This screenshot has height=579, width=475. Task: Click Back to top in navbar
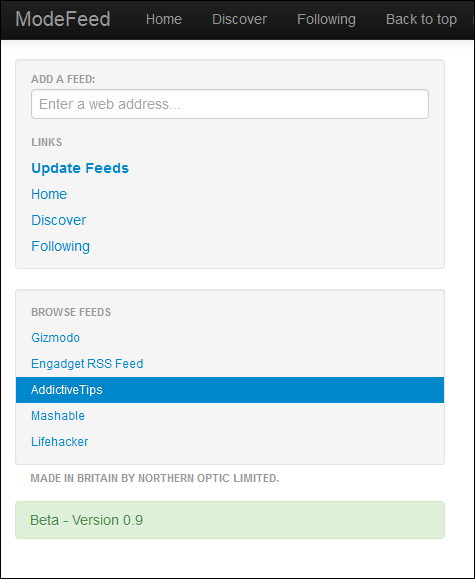tap(421, 19)
